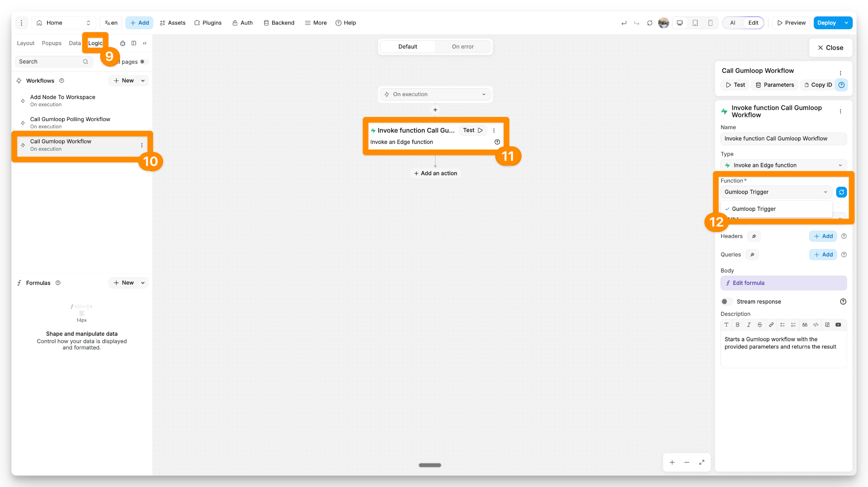Viewport: 868px width, 487px height.
Task: Open the Backend menu
Action: 279,23
